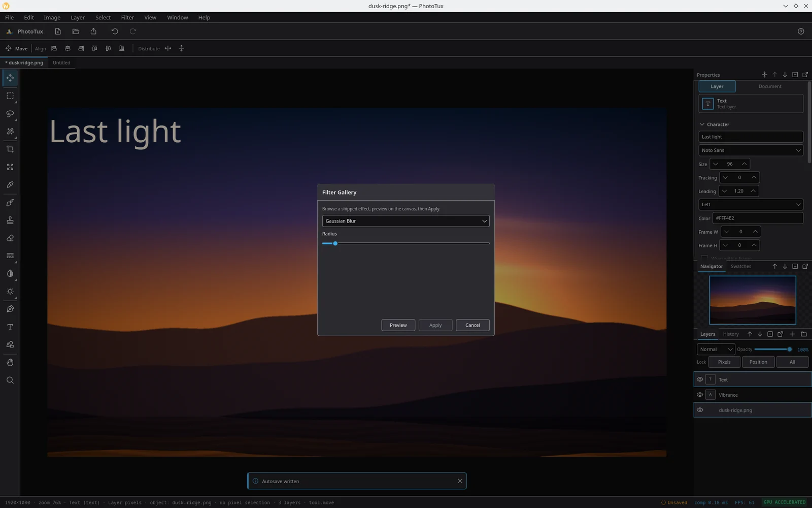The height and width of the screenshot is (508, 812).
Task: Select the Zoom magnifier tool
Action: tap(10, 380)
